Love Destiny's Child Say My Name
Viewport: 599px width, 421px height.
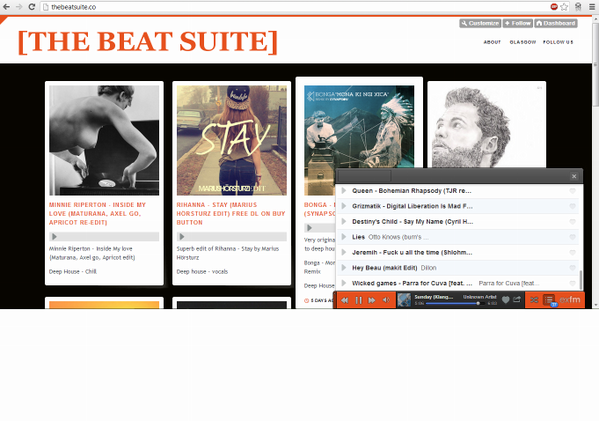572,222
